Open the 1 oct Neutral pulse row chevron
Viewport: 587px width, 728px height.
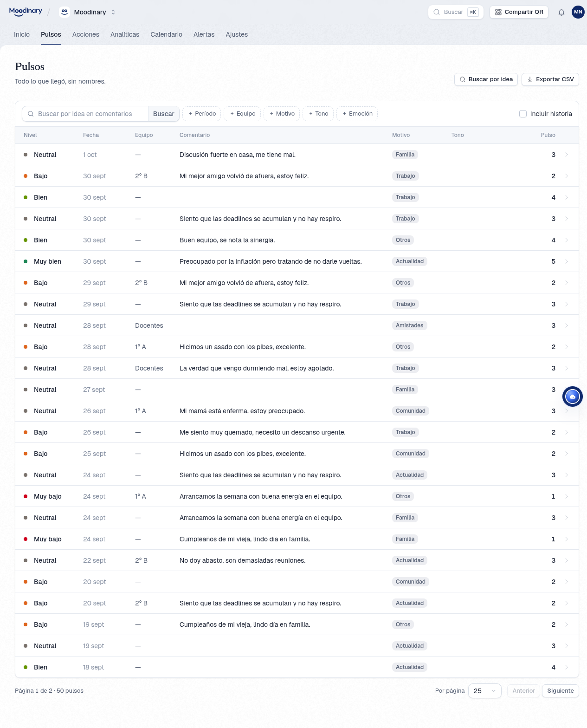(567, 155)
